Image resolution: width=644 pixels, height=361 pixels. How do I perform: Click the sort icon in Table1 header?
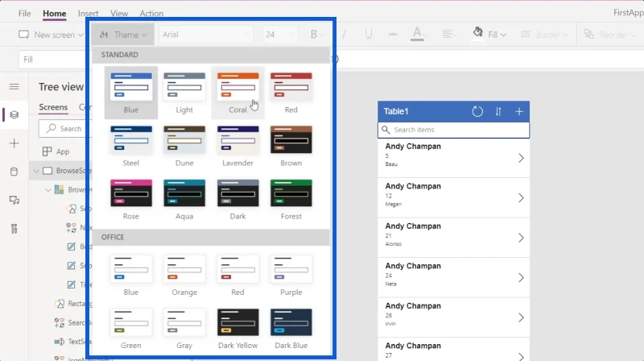pyautogui.click(x=498, y=111)
